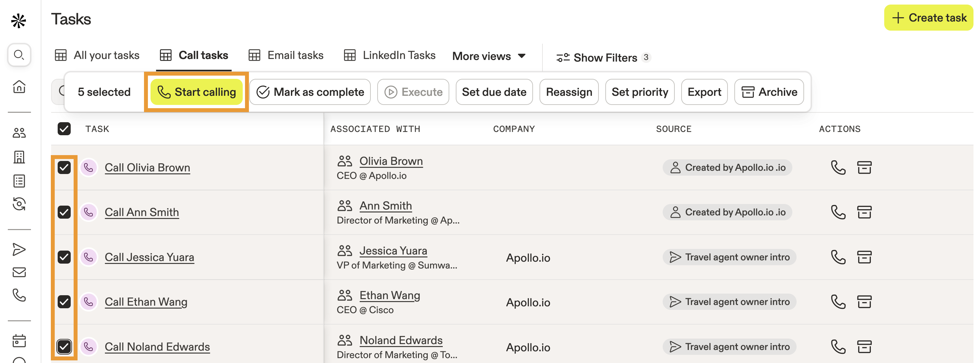Open the Call Noland Edwards task link
The width and height of the screenshot is (980, 363).
pos(157,347)
